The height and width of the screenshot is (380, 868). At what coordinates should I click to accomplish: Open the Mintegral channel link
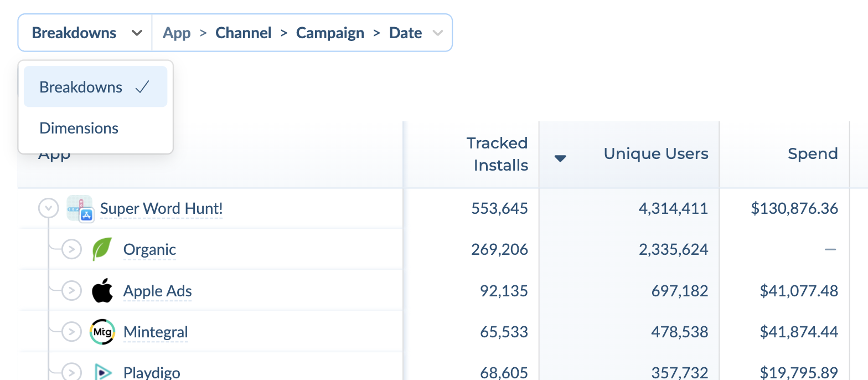click(x=156, y=332)
